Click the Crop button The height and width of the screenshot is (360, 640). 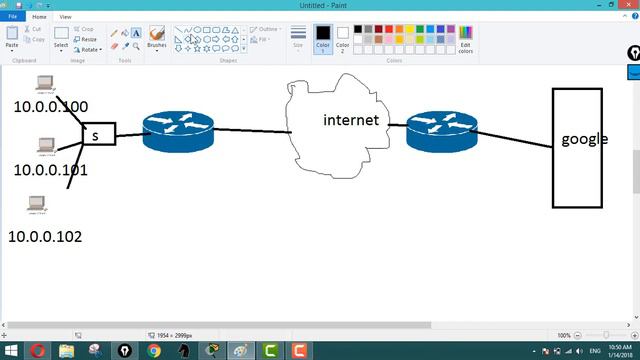tap(84, 29)
